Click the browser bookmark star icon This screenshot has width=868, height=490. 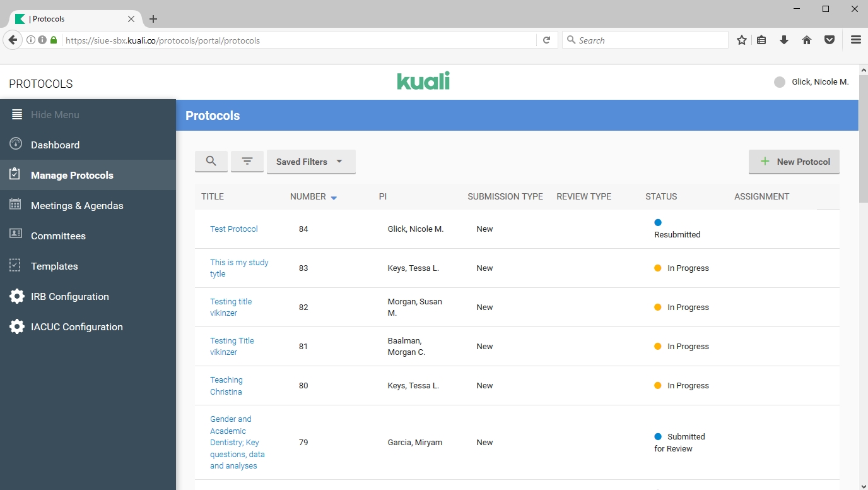pyautogui.click(x=742, y=40)
